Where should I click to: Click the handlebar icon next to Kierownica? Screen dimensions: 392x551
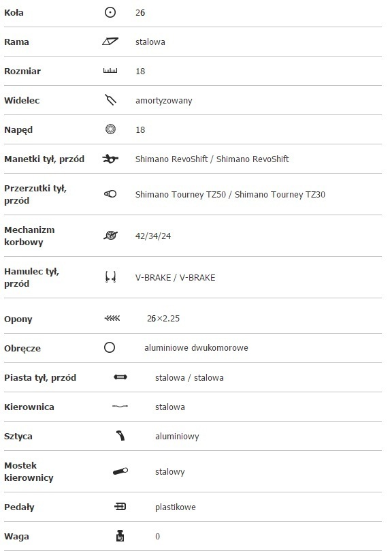120,406
